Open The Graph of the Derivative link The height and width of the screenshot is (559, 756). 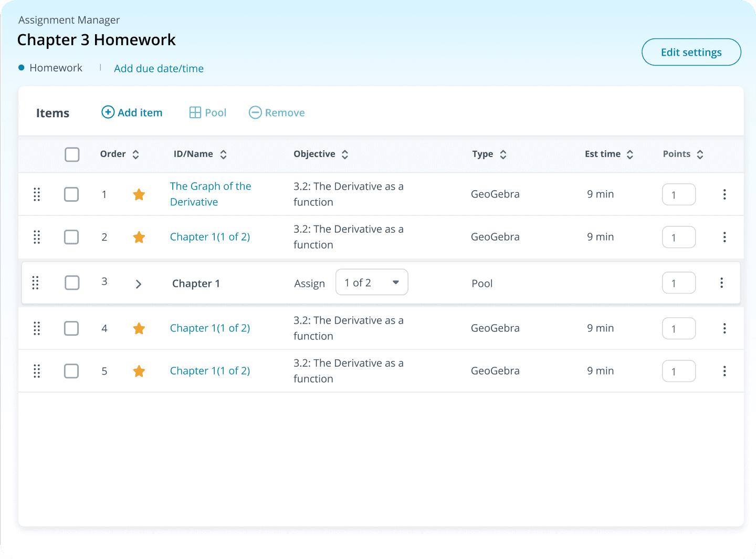click(x=211, y=194)
